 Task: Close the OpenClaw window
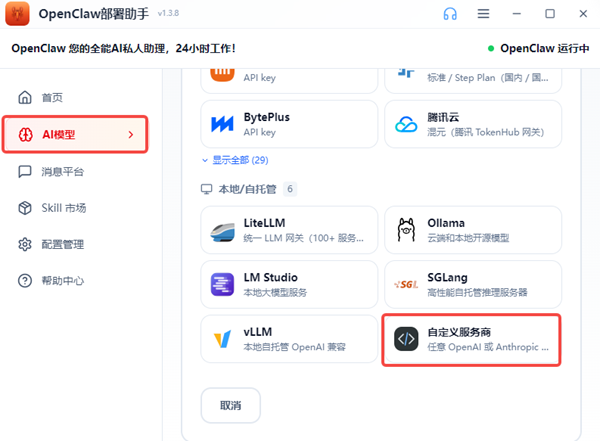pos(583,14)
